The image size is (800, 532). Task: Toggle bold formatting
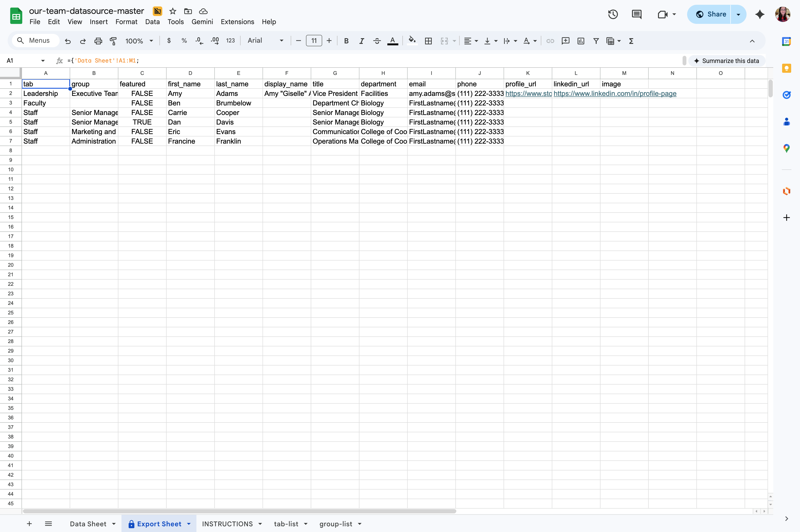pos(346,41)
